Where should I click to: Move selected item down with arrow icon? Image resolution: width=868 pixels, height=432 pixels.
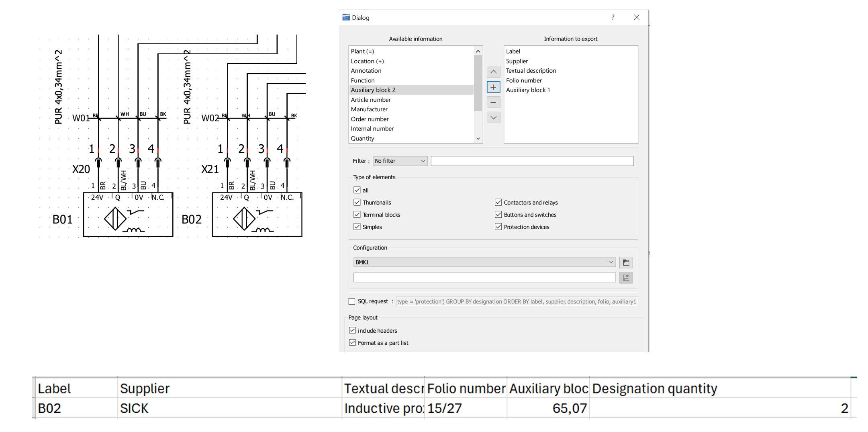[x=493, y=118]
